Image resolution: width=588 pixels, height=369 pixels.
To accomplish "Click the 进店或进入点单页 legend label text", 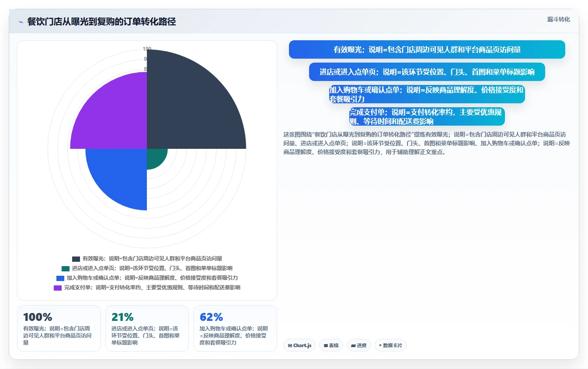I will pyautogui.click(x=152, y=268).
